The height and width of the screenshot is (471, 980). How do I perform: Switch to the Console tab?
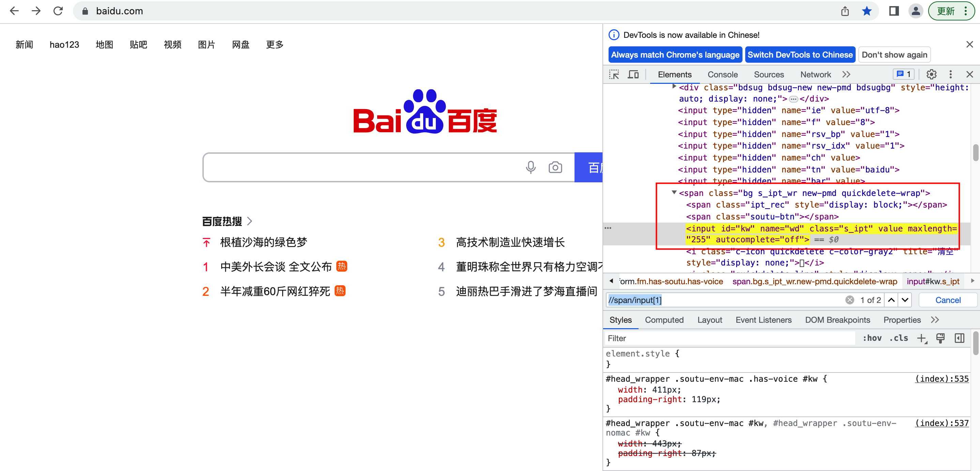(x=722, y=75)
